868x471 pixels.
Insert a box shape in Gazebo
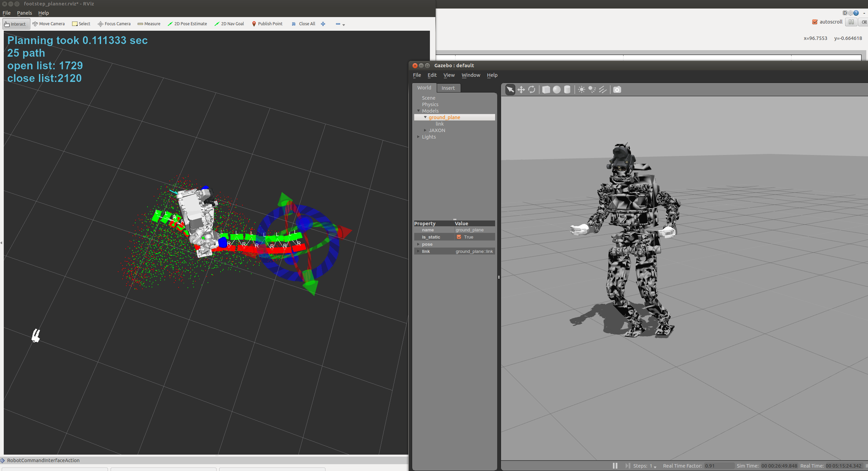click(546, 90)
